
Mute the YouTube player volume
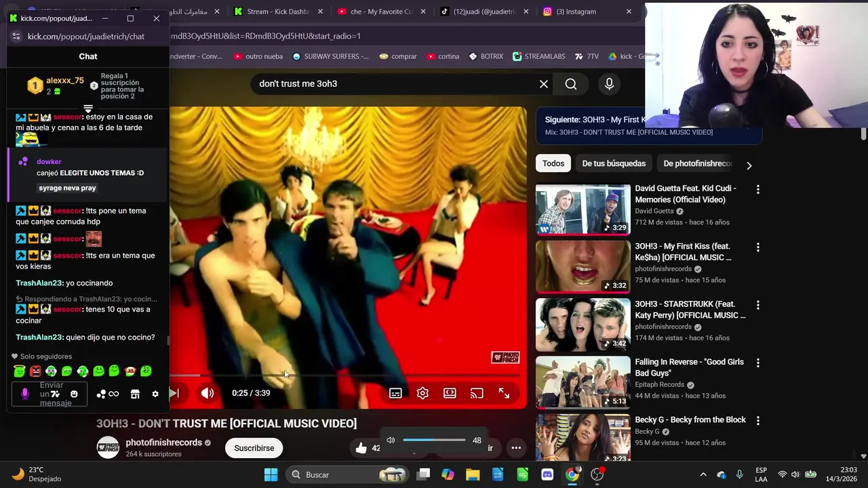(x=208, y=393)
